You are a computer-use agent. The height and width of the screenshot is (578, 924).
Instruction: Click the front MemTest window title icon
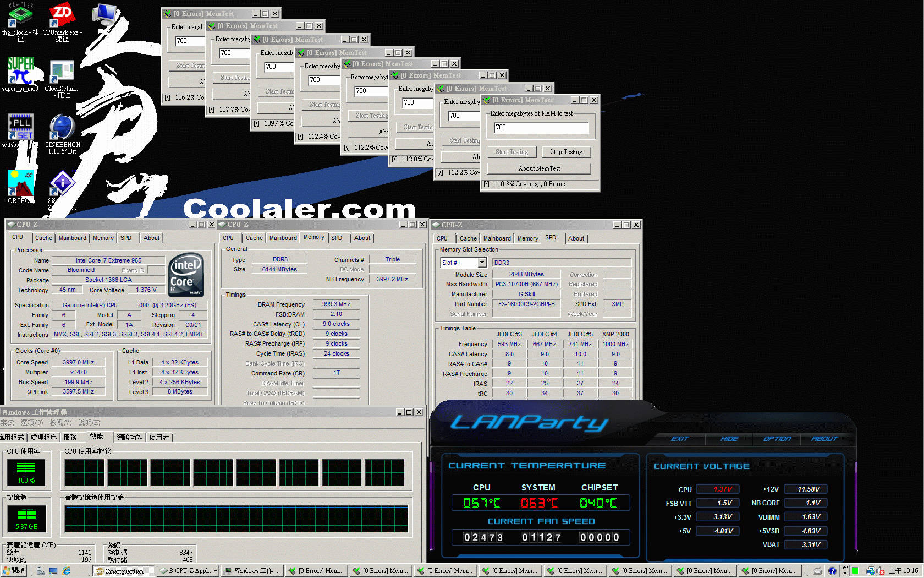pyautogui.click(x=486, y=100)
